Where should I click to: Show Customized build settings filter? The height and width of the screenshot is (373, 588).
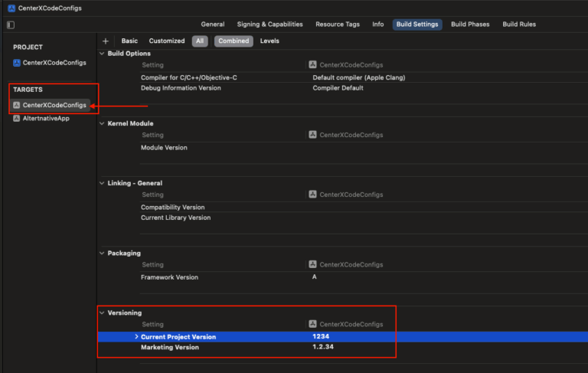[x=167, y=41]
